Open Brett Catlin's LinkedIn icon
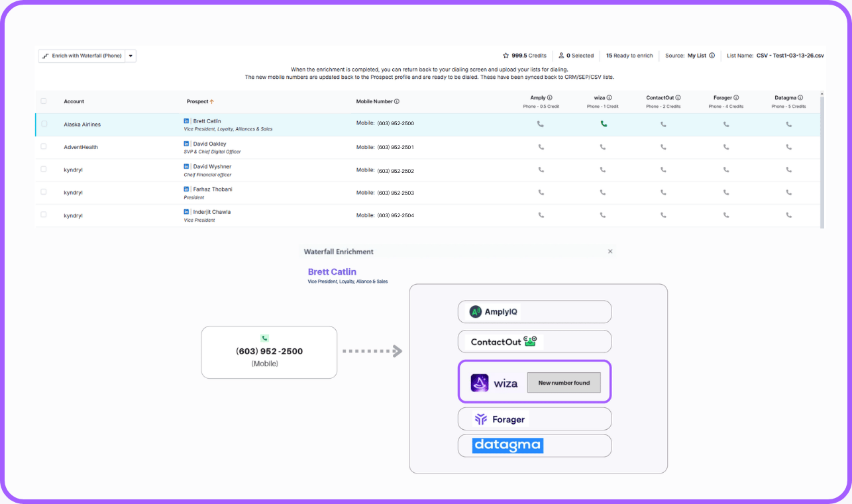The image size is (852, 504). coord(187,121)
